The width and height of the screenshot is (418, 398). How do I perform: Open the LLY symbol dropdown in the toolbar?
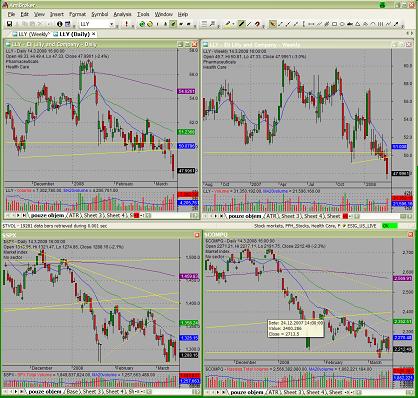[x=112, y=24]
